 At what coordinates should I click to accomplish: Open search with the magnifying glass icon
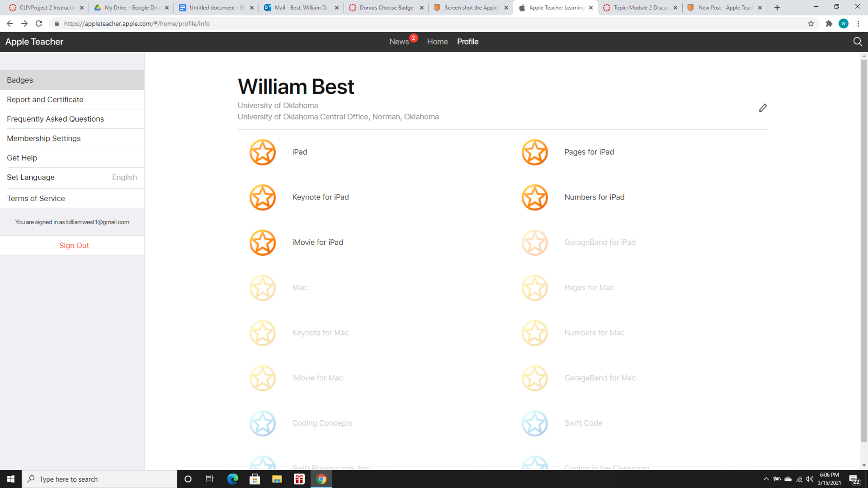click(x=857, y=42)
